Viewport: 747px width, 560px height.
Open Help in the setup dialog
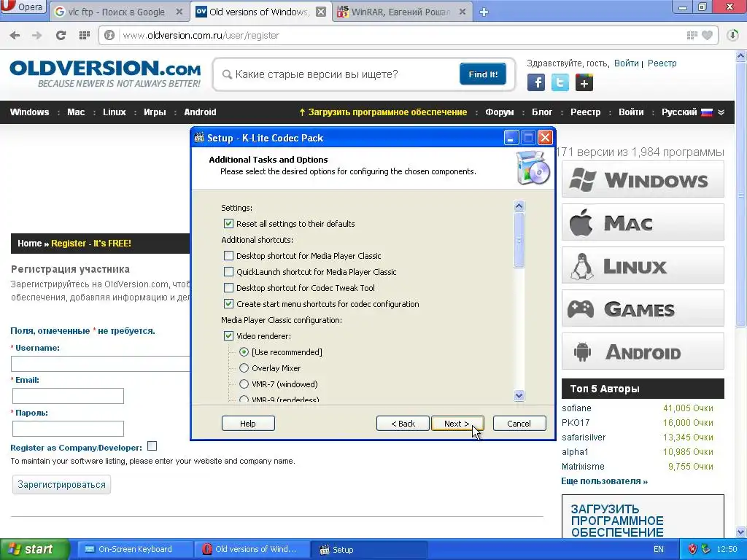(248, 424)
